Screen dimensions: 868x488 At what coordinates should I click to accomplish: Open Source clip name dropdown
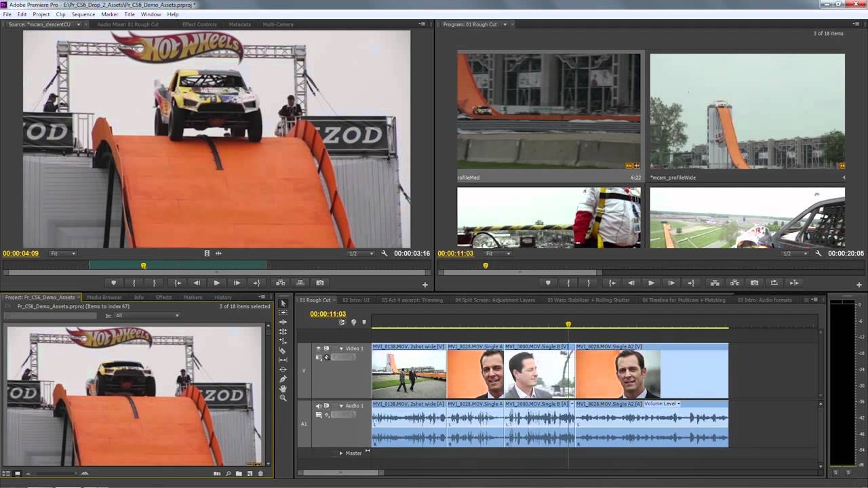click(79, 24)
